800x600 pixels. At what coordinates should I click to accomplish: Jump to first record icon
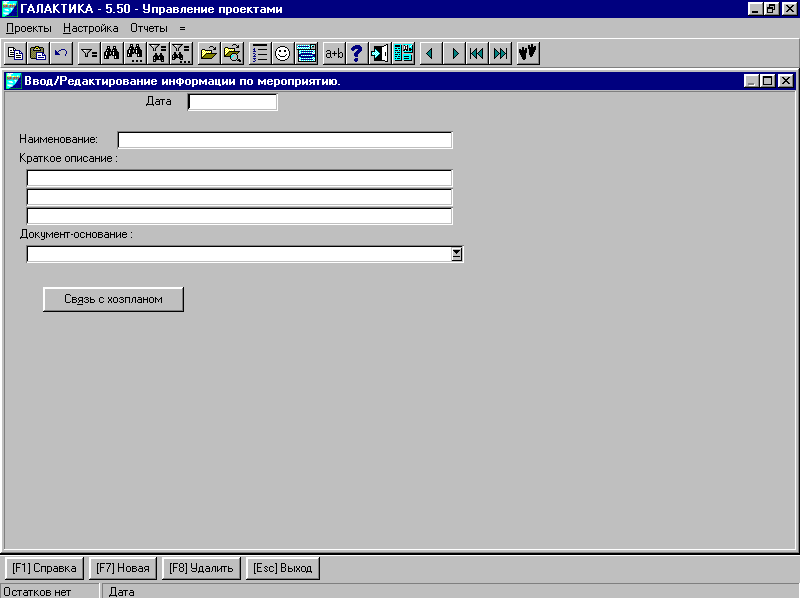[477, 53]
